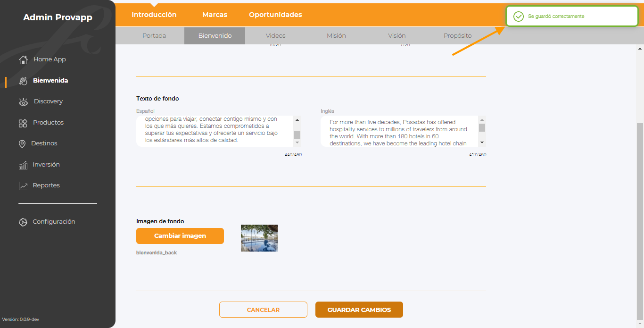Open the Propósito sub-tab
This screenshot has width=644, height=328.
click(457, 36)
